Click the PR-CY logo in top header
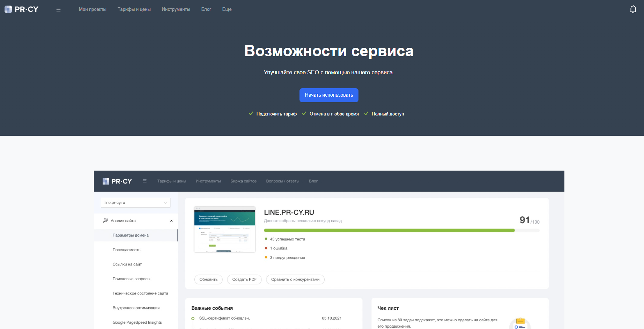644x329 pixels. (22, 9)
